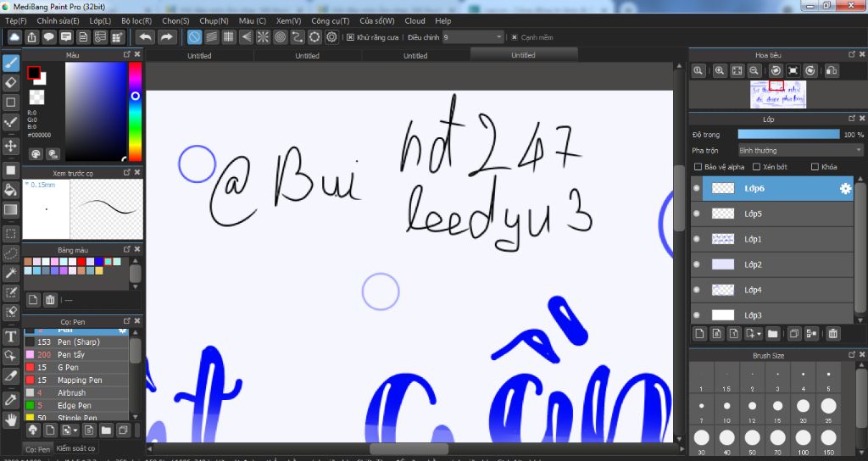
Task: Switch to Kiểm soát cọ tab
Action: pyautogui.click(x=75, y=447)
